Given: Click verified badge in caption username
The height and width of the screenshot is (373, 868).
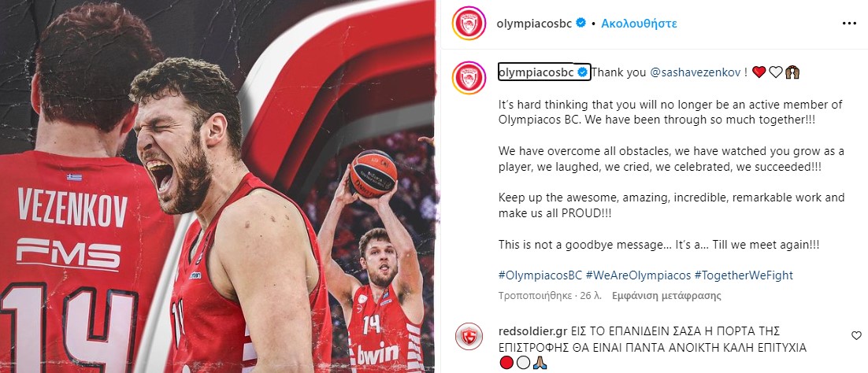Looking at the screenshot, I should [x=583, y=72].
